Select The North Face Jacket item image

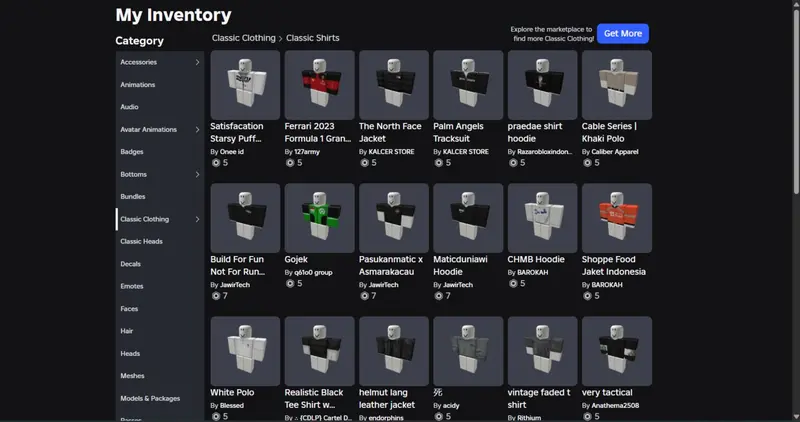point(393,85)
